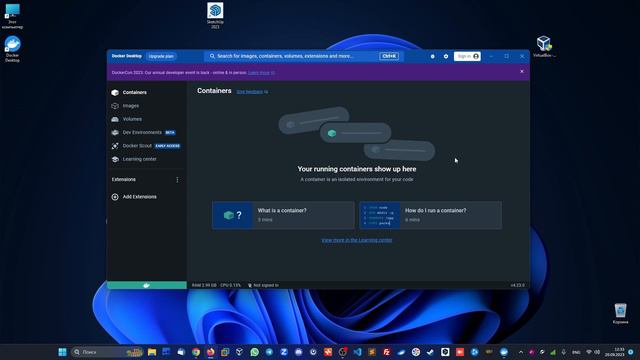Viewport: 640px width, 360px height.
Task: Open Discord from the taskbar
Action: [299, 352]
